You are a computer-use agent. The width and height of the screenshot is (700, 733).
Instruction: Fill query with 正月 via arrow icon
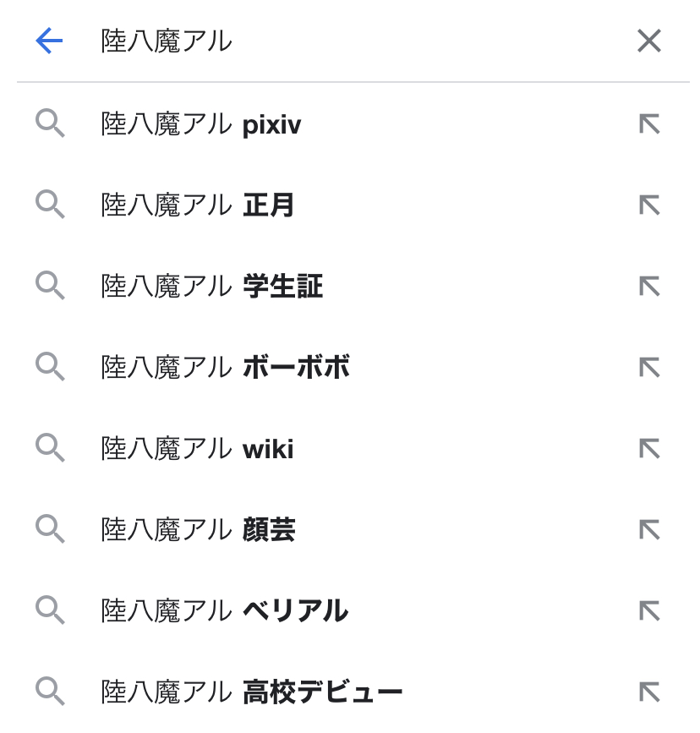[648, 205]
